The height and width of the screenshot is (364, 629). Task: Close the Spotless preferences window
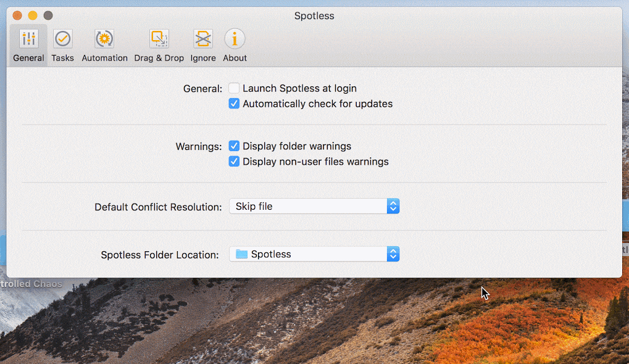[17, 15]
